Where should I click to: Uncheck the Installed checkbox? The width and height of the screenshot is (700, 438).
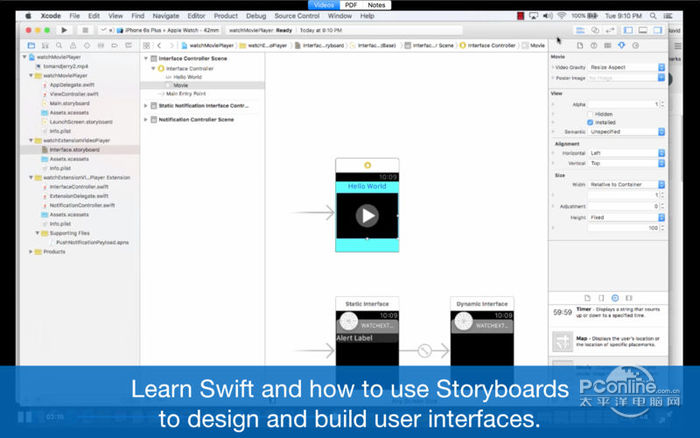point(590,122)
